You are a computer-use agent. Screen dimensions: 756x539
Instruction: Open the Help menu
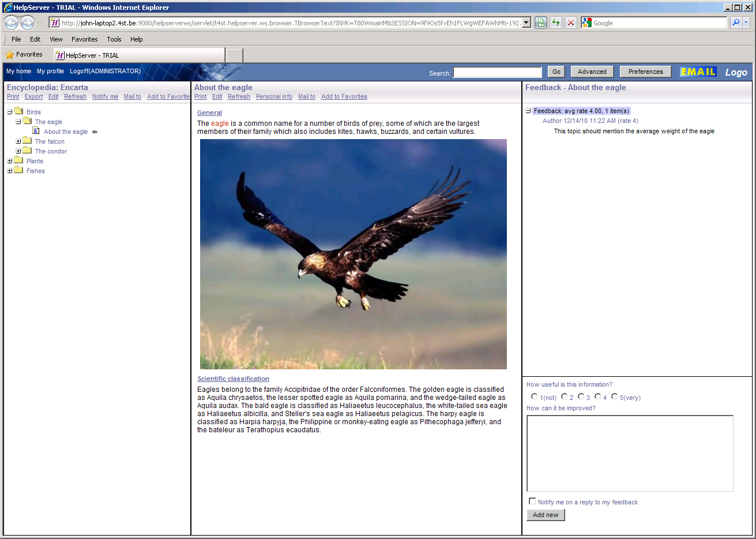pyautogui.click(x=137, y=39)
